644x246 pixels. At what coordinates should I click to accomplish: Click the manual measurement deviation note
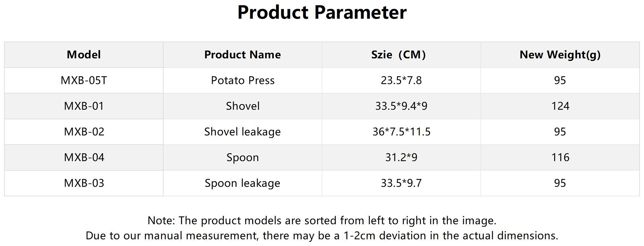(322, 236)
